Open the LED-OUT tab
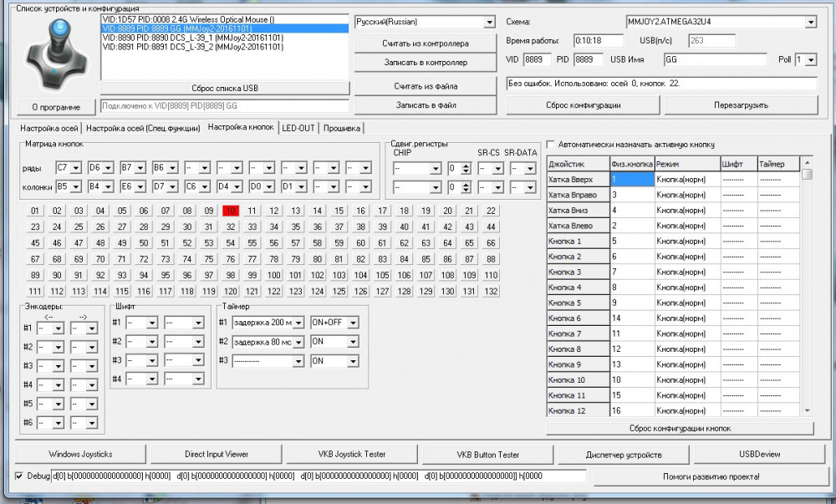The height and width of the screenshot is (504, 836). coord(298,128)
